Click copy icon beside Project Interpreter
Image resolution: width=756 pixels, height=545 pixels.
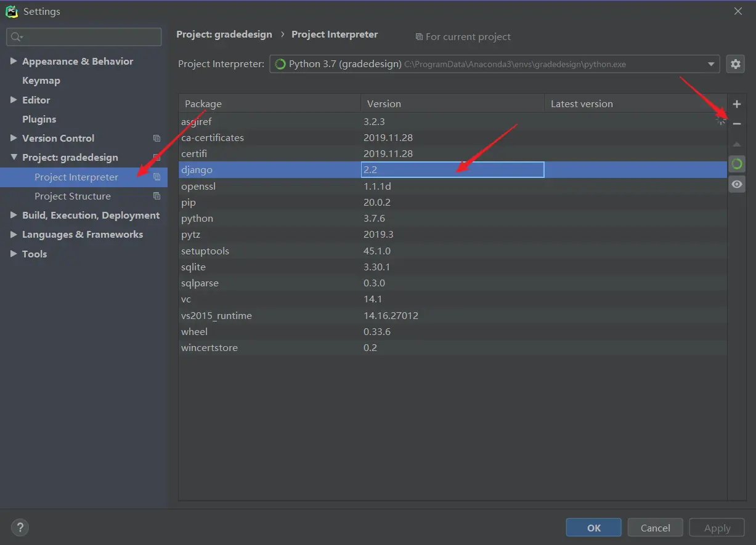pyautogui.click(x=156, y=177)
